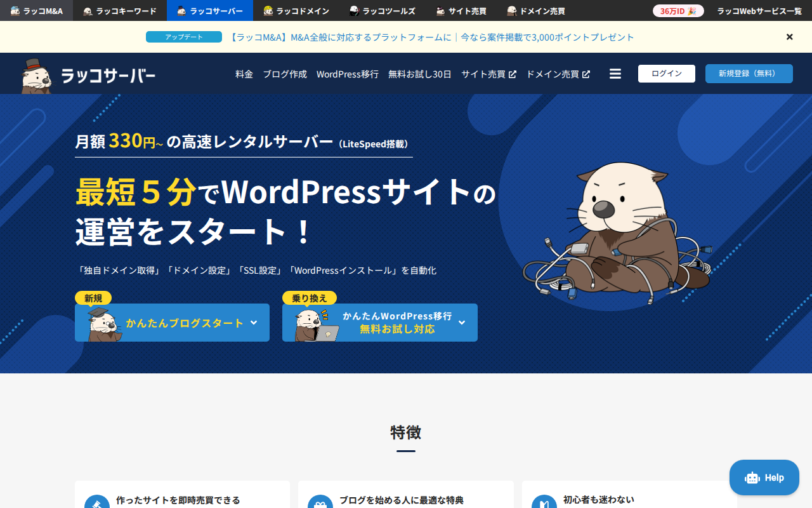Click the ラッコM&A tab otter icon

pos(15,11)
